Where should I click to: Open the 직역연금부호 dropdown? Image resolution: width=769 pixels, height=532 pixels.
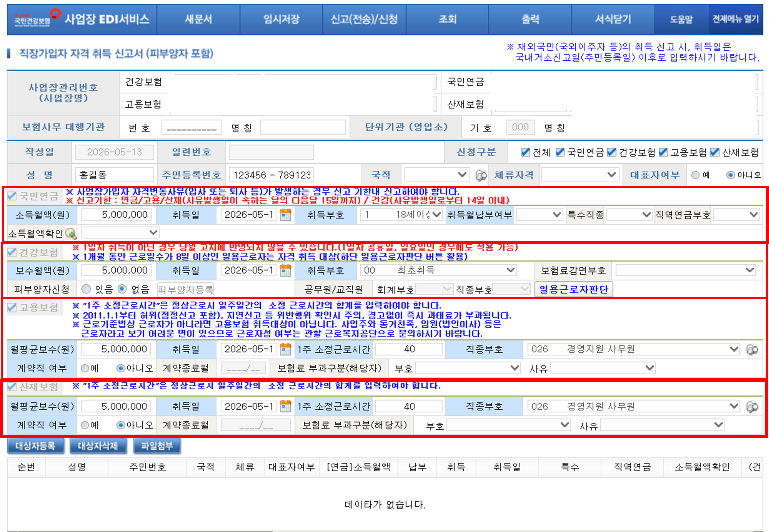tap(736, 215)
